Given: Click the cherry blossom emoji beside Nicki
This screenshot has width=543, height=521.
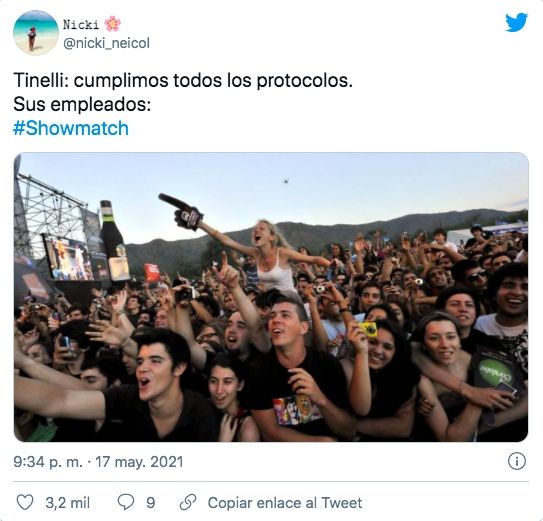Looking at the screenshot, I should pos(113,24).
